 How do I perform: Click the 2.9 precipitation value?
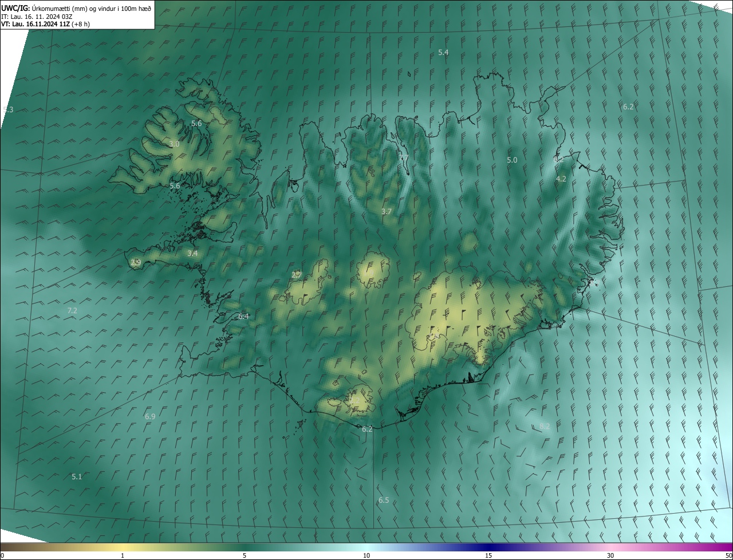(x=136, y=262)
